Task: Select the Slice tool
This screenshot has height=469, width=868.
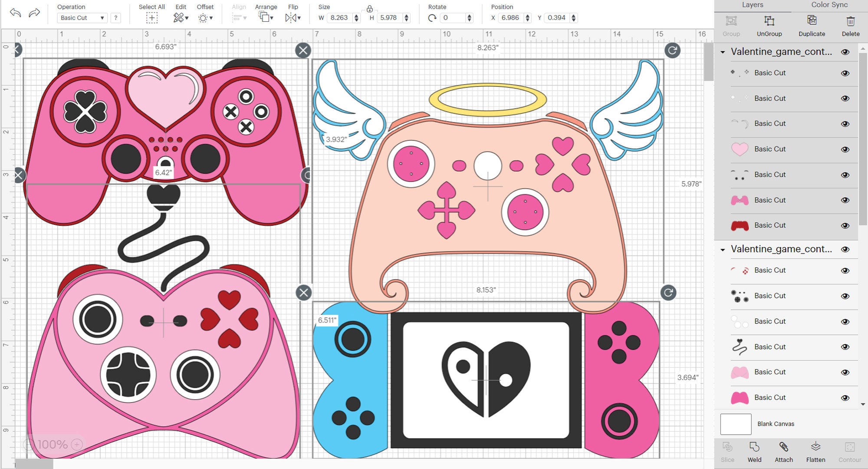Action: click(727, 452)
